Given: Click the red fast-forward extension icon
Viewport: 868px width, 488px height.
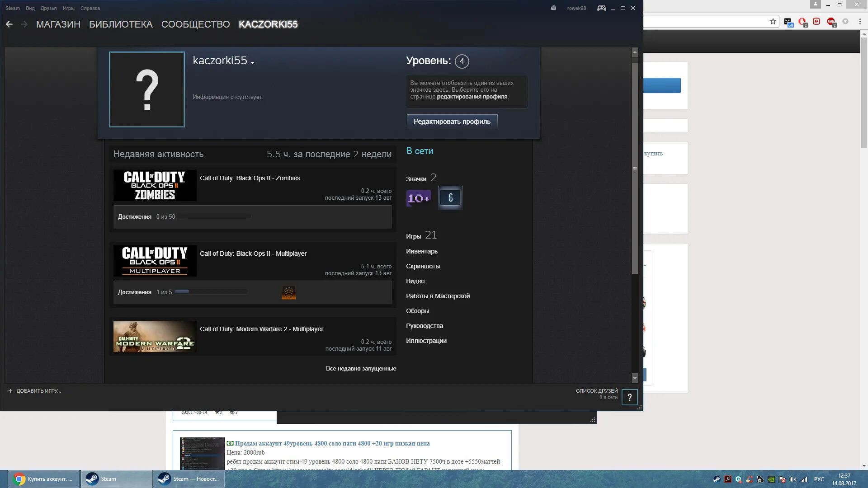Looking at the screenshot, I should tap(816, 21).
